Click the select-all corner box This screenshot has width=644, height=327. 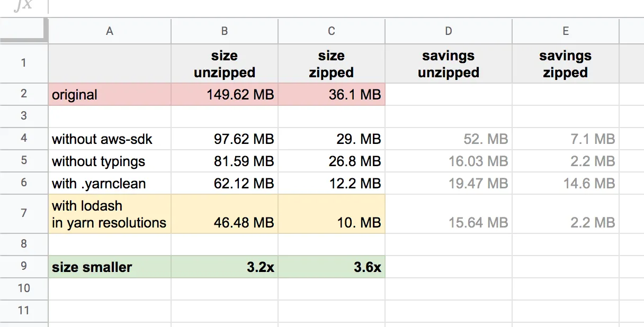point(24,31)
